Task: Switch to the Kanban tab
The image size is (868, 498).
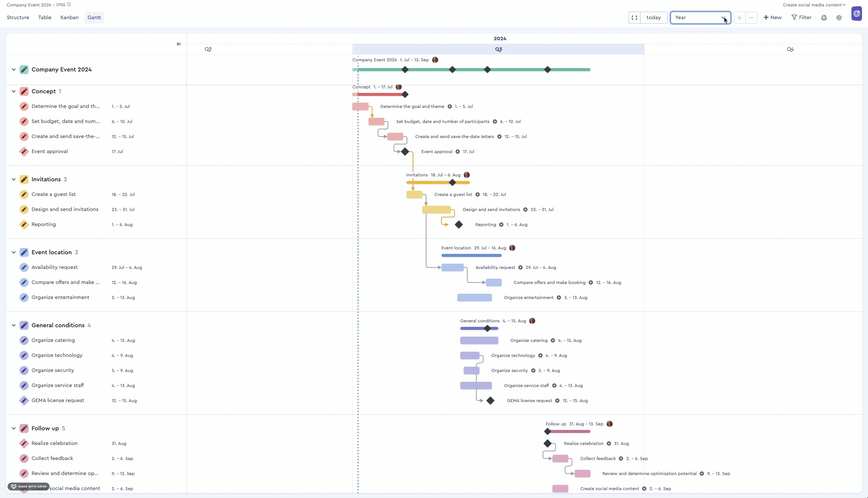Action: point(69,17)
